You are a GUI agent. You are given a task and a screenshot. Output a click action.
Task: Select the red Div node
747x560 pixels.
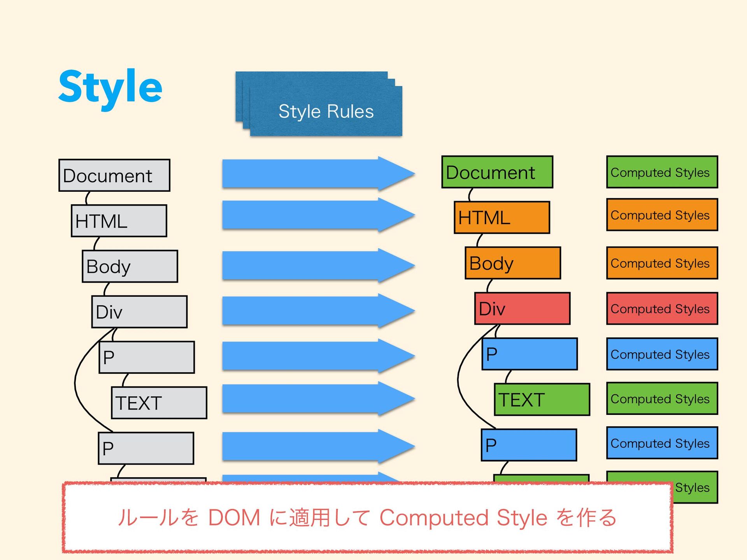[522, 308]
